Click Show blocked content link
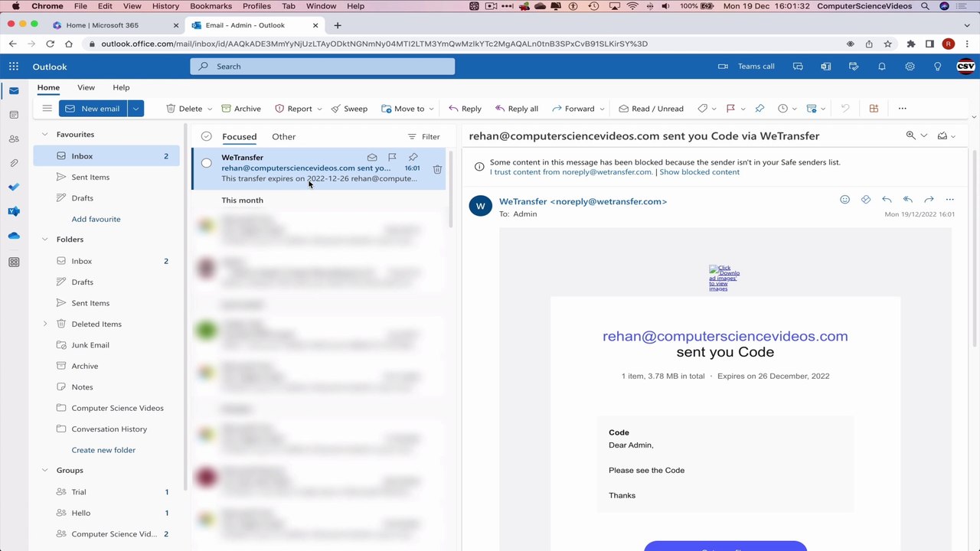This screenshot has height=551, width=980. (x=699, y=172)
